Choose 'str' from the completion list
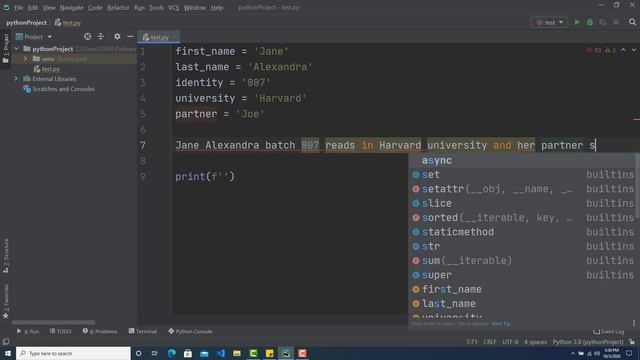This screenshot has width=640, height=360. [x=523, y=246]
